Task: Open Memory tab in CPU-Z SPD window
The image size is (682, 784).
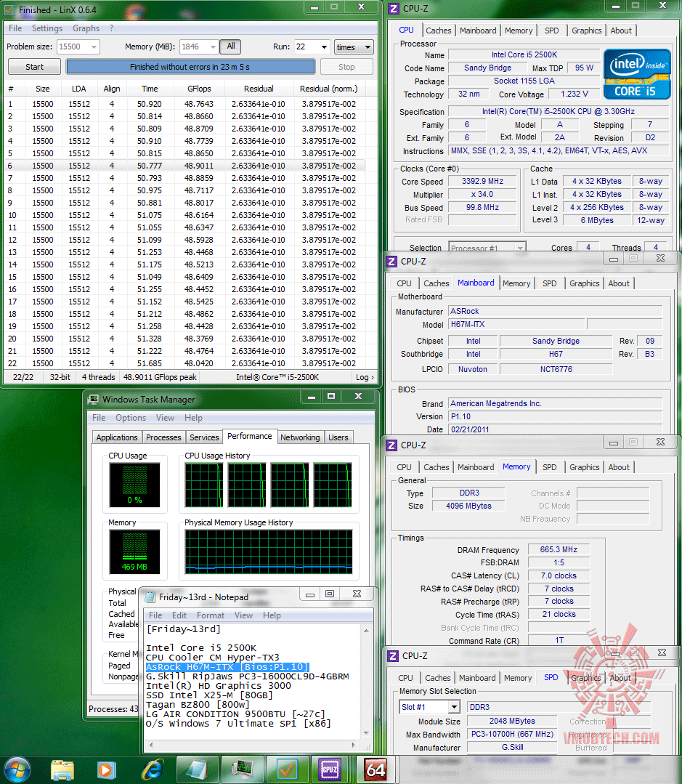Action: tap(518, 679)
